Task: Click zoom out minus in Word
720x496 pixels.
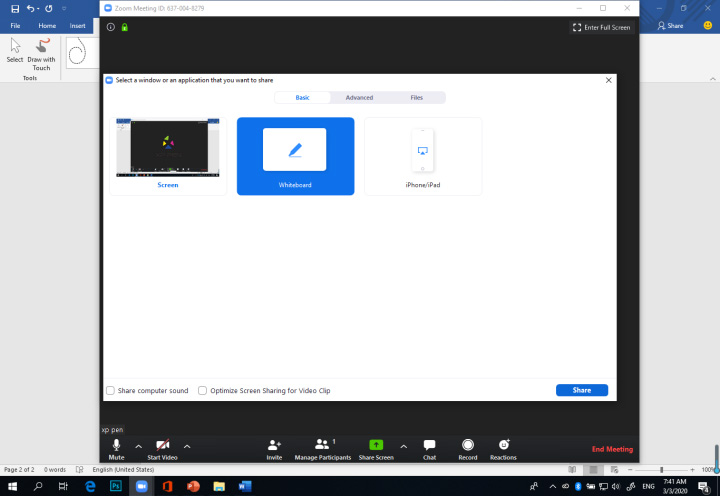Action: (x=630, y=470)
